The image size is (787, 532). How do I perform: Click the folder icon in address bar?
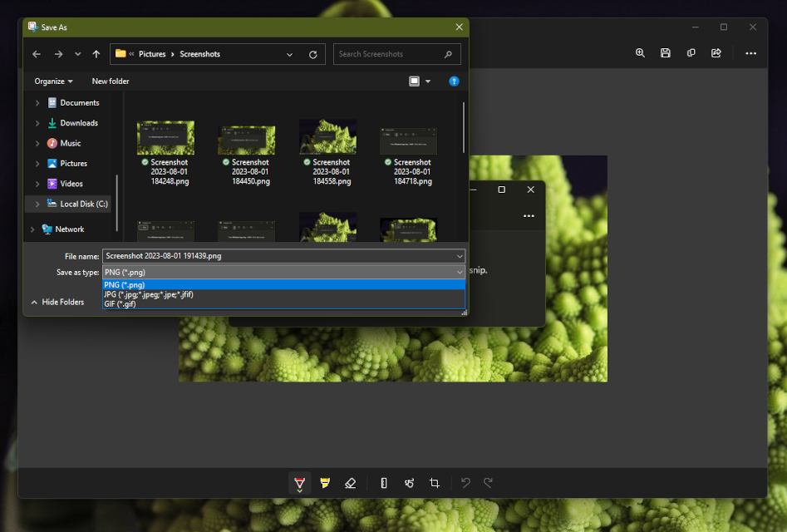click(x=121, y=54)
